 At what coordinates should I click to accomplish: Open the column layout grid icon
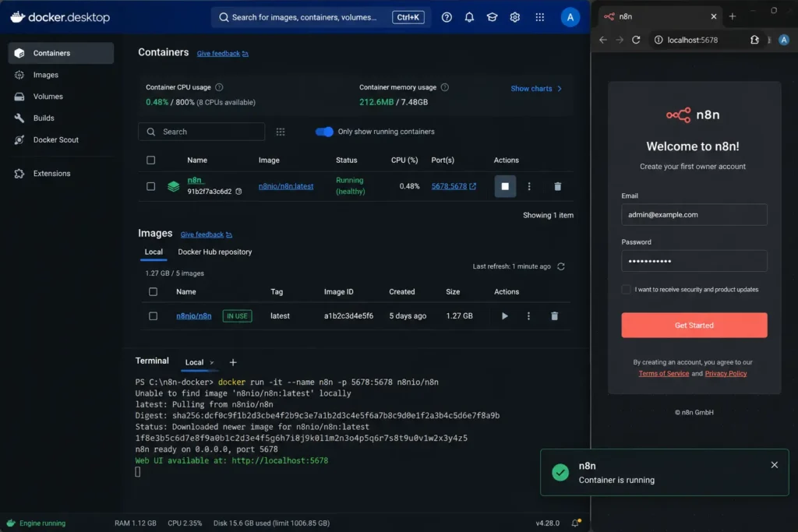point(281,132)
